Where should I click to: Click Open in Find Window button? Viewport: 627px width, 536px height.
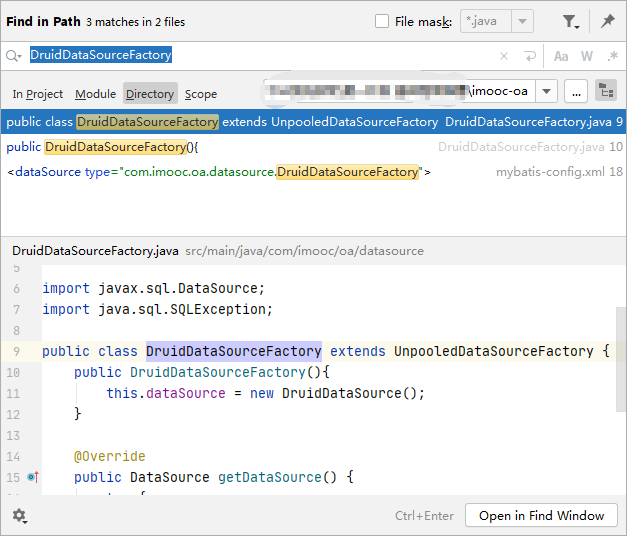click(x=541, y=516)
